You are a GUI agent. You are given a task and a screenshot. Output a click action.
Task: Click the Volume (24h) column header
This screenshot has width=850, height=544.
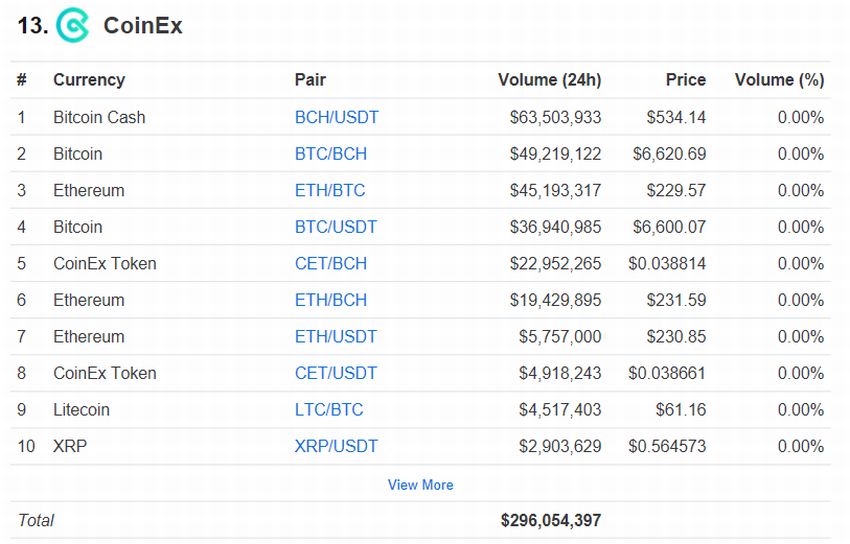tap(550, 80)
